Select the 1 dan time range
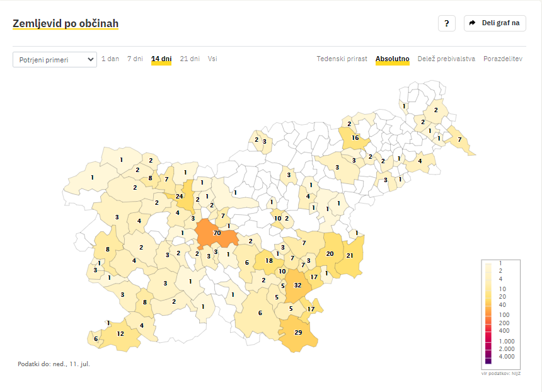The height and width of the screenshot is (392, 542). click(x=110, y=59)
